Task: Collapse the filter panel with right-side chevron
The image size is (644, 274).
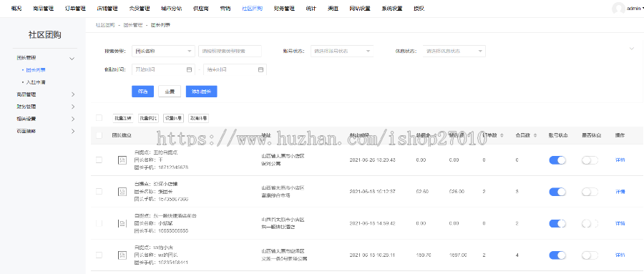Action: [x=632, y=49]
